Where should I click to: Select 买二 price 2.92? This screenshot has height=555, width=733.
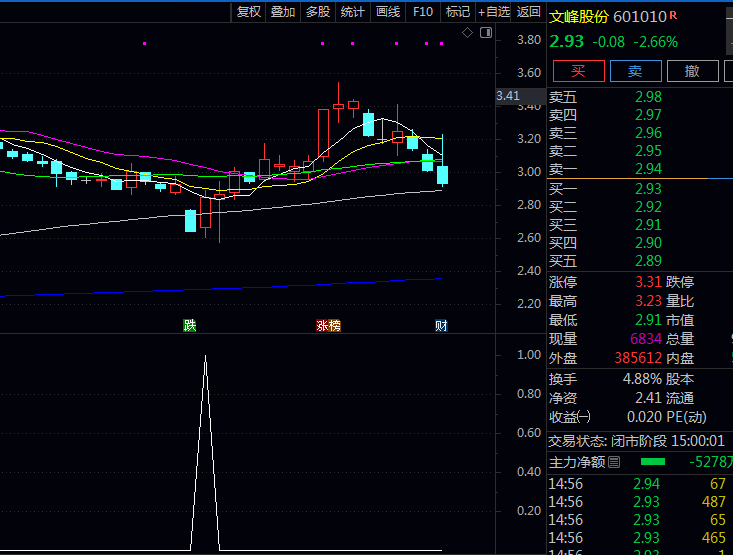coord(648,207)
